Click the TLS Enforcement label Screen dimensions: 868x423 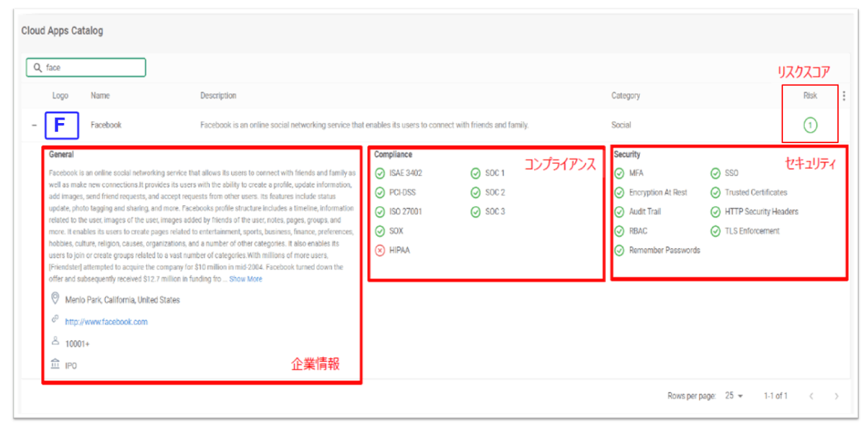752,231
